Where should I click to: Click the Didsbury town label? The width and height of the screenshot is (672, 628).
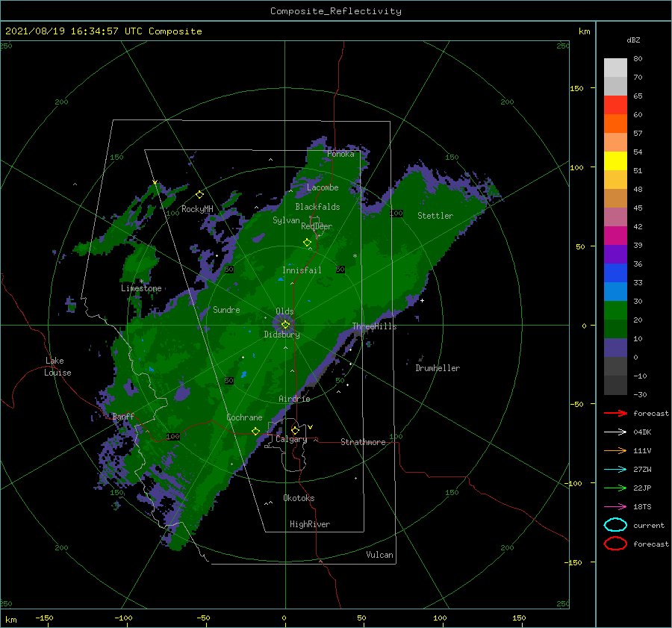click(281, 335)
